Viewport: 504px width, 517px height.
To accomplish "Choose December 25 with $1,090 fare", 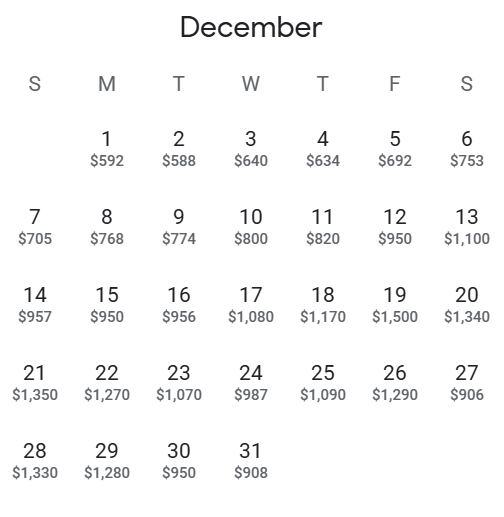I will (x=323, y=383).
